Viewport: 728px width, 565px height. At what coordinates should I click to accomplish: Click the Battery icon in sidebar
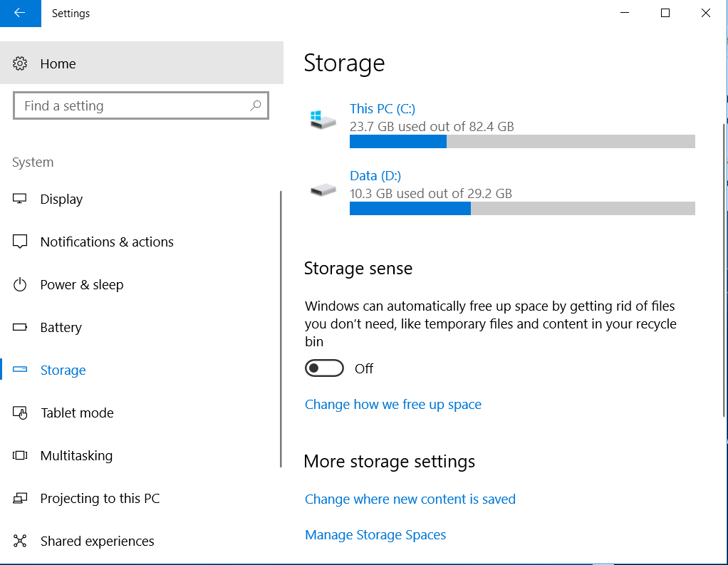click(x=20, y=328)
